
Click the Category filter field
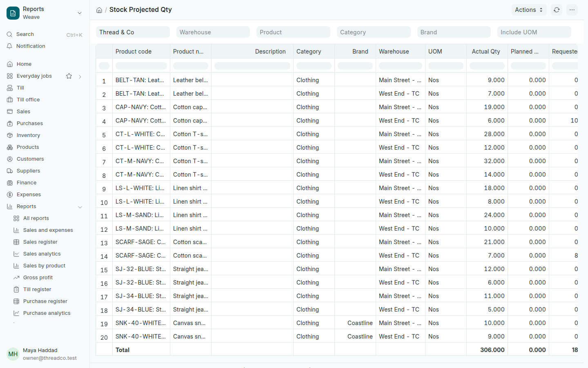[x=374, y=32]
